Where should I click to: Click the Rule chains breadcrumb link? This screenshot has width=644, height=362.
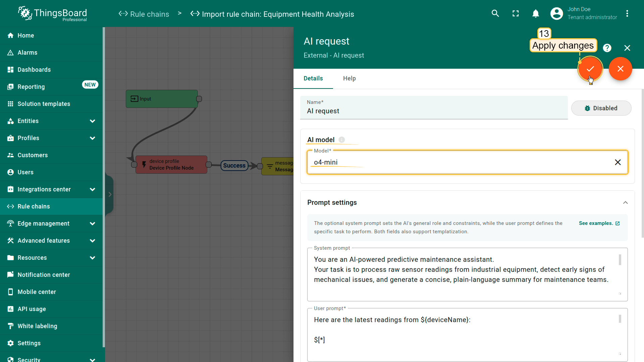[x=144, y=14]
